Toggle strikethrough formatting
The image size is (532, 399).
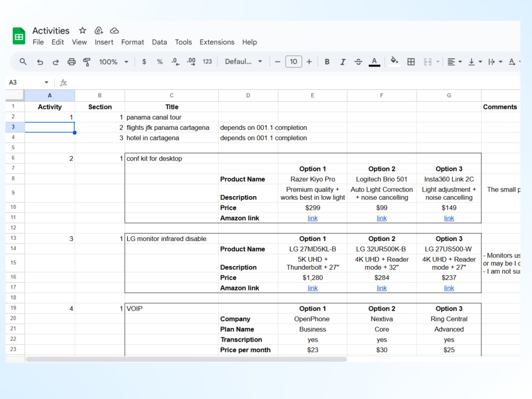(358, 62)
